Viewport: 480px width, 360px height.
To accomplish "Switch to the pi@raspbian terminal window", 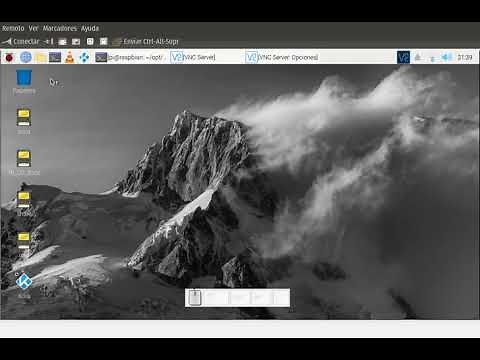I will pos(130,57).
